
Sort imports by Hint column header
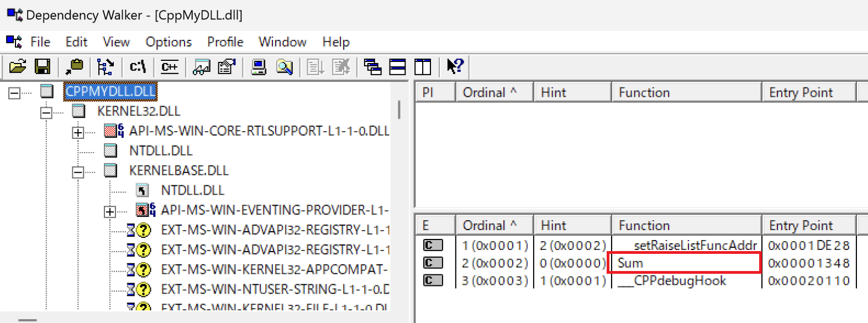pyautogui.click(x=573, y=92)
